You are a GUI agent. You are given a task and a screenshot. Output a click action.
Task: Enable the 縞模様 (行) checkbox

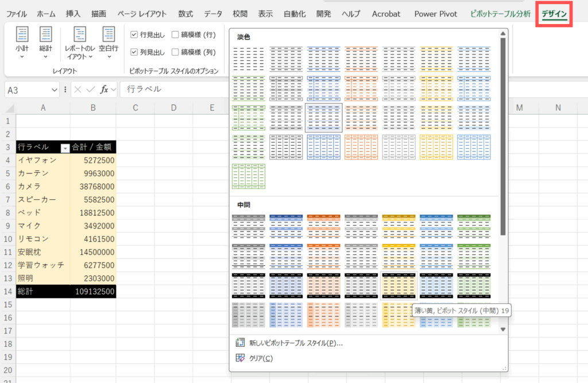[x=175, y=34]
